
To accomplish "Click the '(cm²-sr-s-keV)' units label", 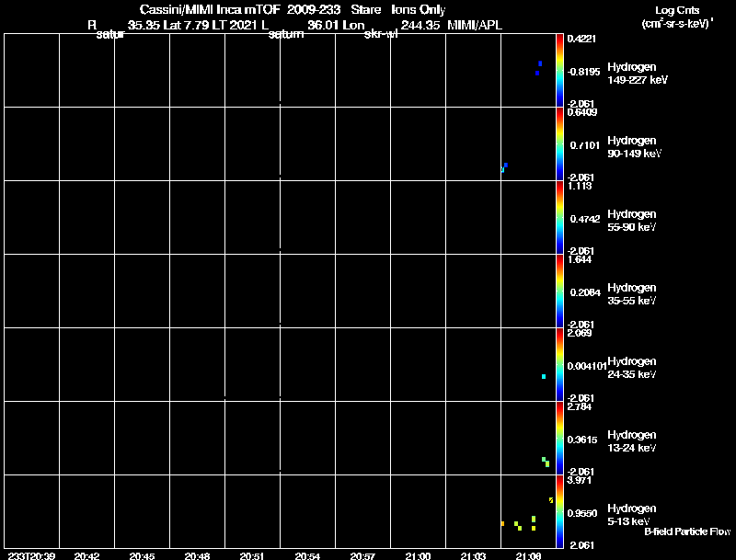I will point(677,24).
